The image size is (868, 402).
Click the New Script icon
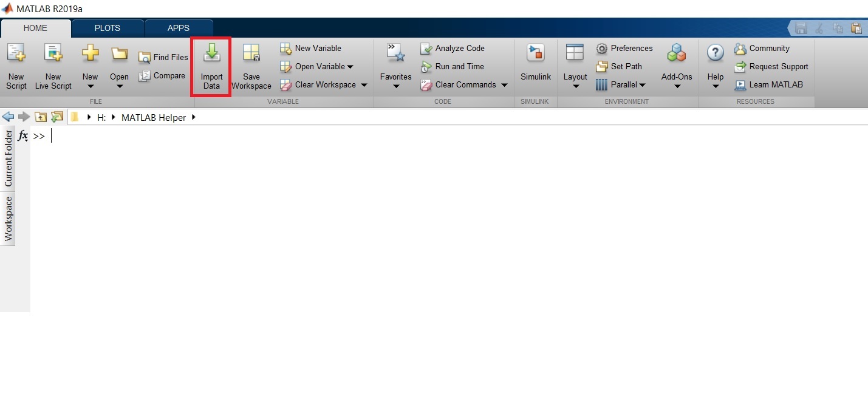coord(16,64)
